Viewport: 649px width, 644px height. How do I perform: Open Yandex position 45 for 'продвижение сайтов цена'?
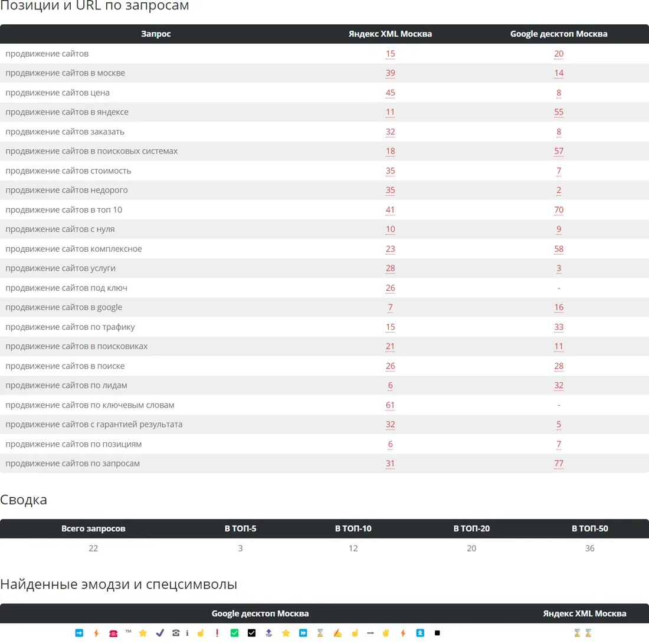click(390, 93)
